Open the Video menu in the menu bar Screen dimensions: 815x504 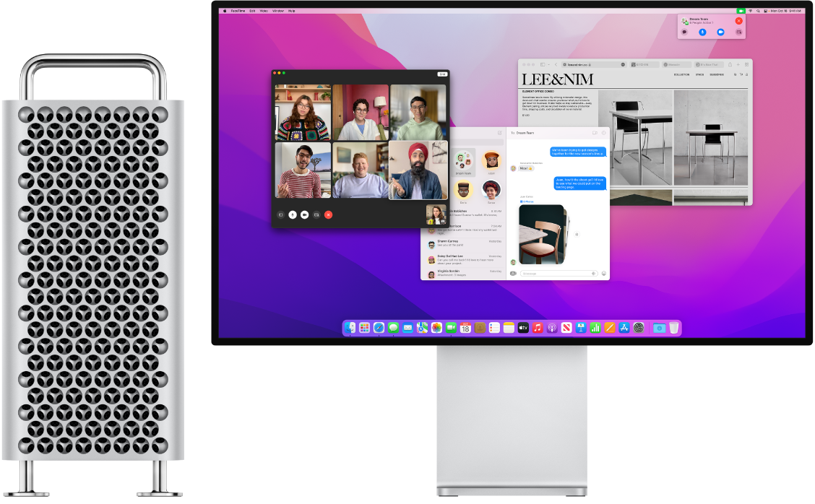264,11
